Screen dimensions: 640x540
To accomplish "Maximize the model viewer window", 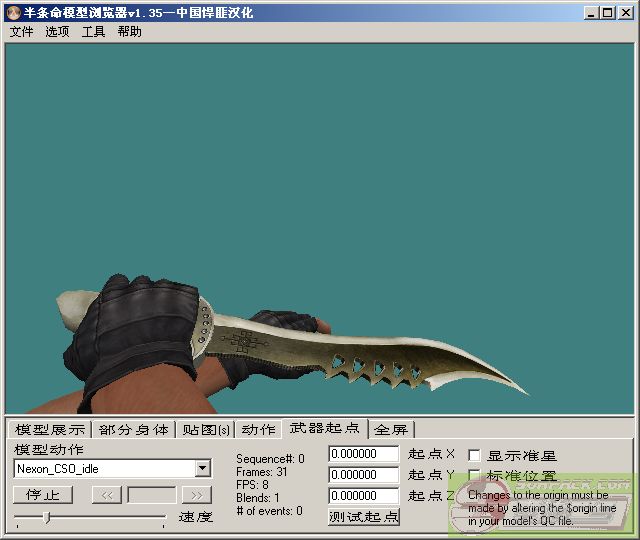I will [608, 12].
